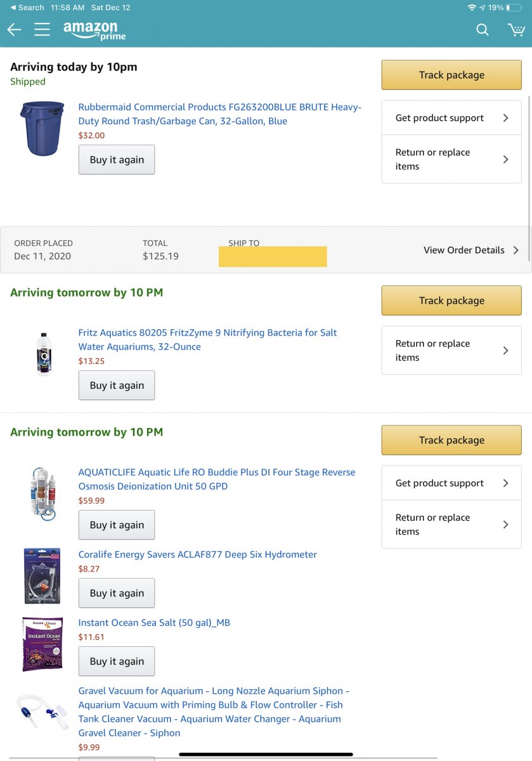Buy the Coralife Hydrometer again
The height and width of the screenshot is (761, 532).
coord(117,593)
